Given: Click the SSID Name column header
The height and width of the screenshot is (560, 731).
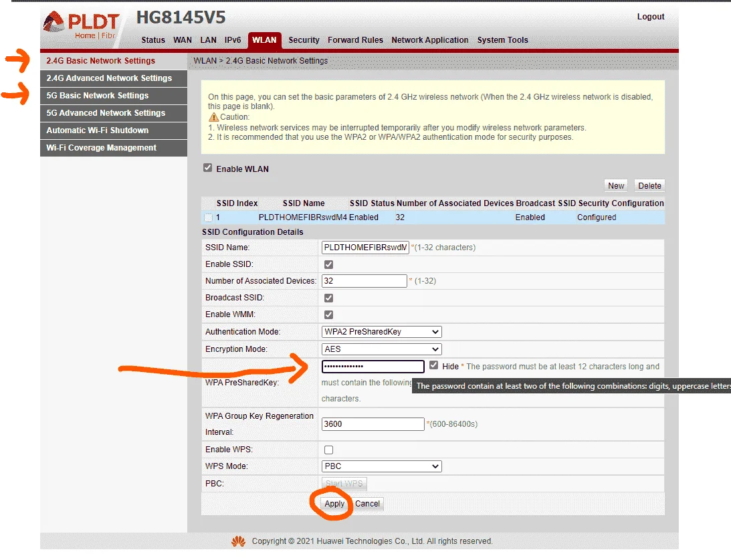Looking at the screenshot, I should point(304,203).
